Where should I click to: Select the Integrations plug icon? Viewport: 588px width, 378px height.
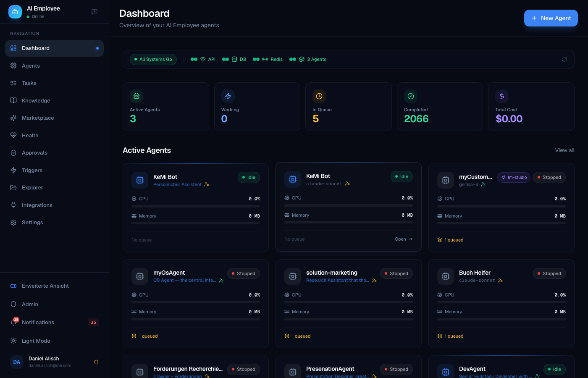coord(13,205)
